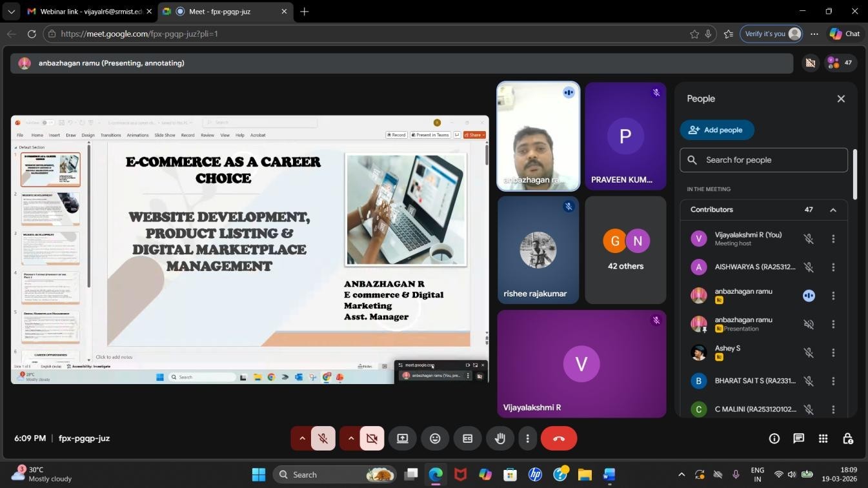Mute BHARAT SAI T S microphone icon
This screenshot has width=868, height=488.
click(x=809, y=381)
